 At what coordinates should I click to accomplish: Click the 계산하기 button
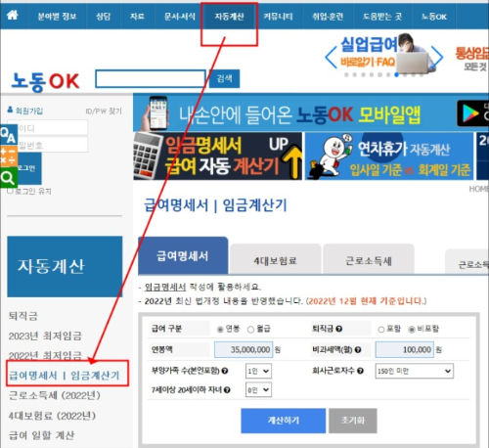pyautogui.click(x=284, y=421)
